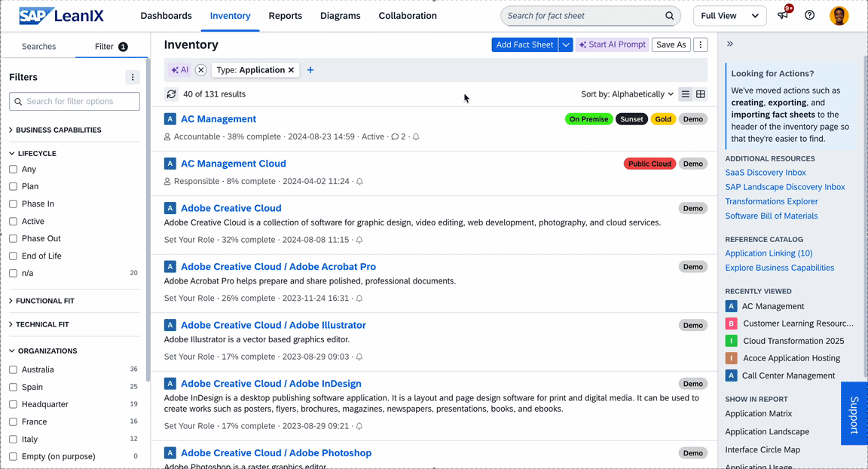The height and width of the screenshot is (469, 868).
Task: Open the user profile avatar
Action: point(839,16)
